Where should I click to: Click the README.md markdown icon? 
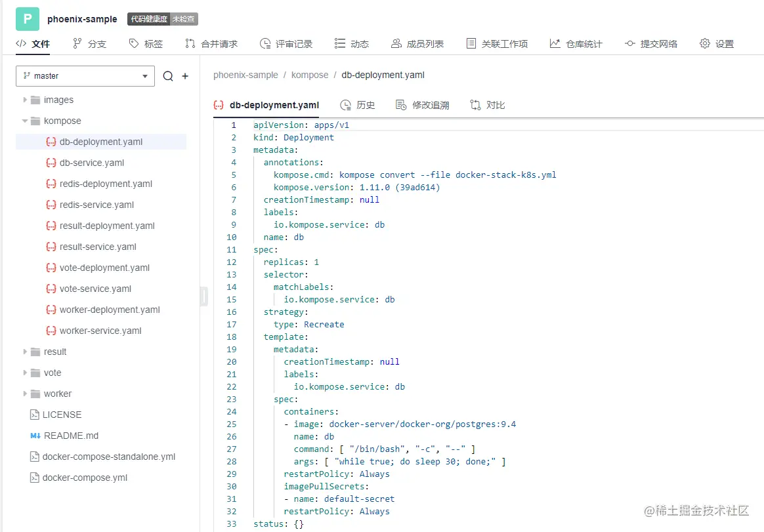coord(35,436)
